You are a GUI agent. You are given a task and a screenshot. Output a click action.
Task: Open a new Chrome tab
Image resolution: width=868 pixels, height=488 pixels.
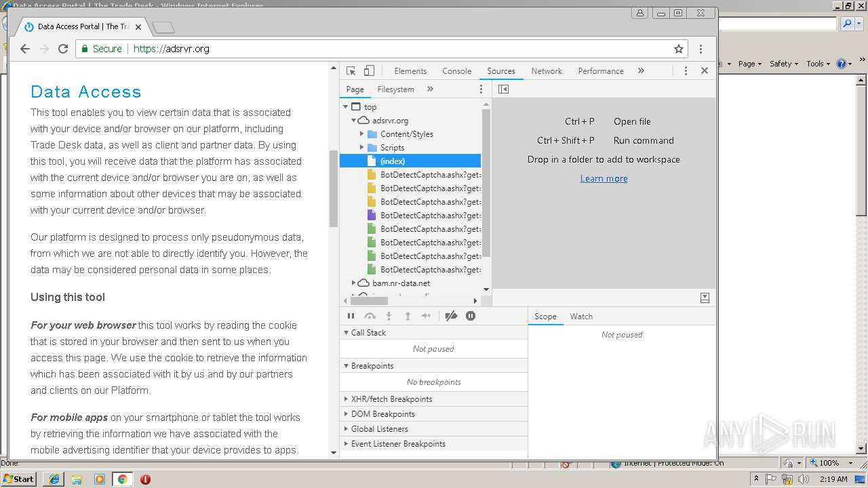pyautogui.click(x=163, y=27)
